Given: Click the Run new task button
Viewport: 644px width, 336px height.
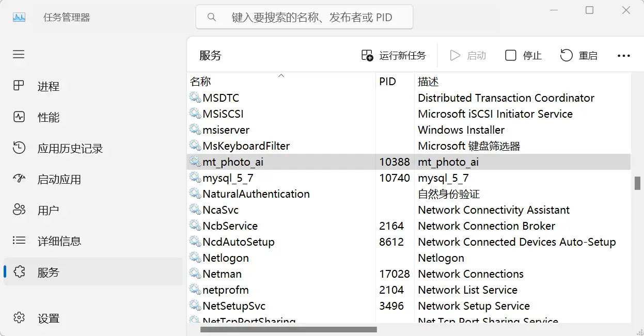Looking at the screenshot, I should pyautogui.click(x=394, y=56).
